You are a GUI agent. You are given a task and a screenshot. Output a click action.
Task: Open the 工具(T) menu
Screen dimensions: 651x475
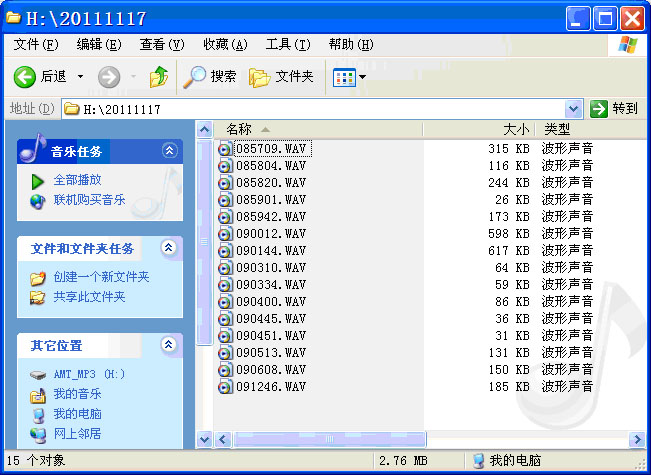288,44
